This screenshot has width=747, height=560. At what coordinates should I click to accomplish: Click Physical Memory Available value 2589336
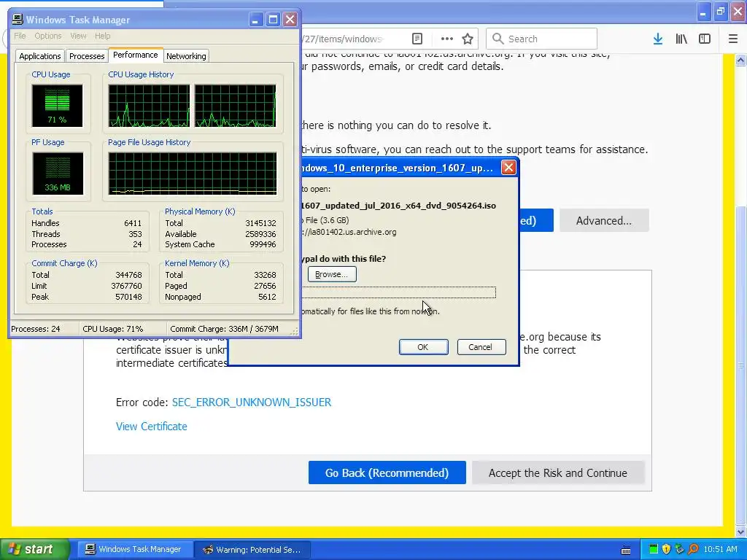[260, 234]
